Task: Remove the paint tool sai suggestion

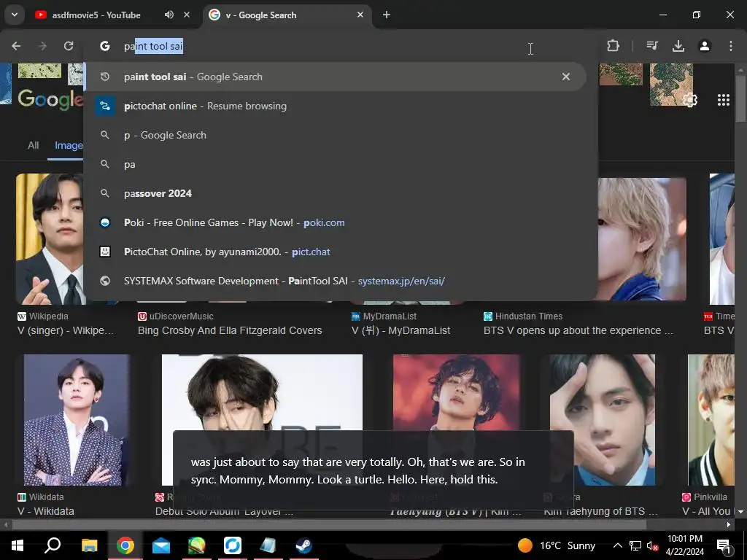Action: 566,77
